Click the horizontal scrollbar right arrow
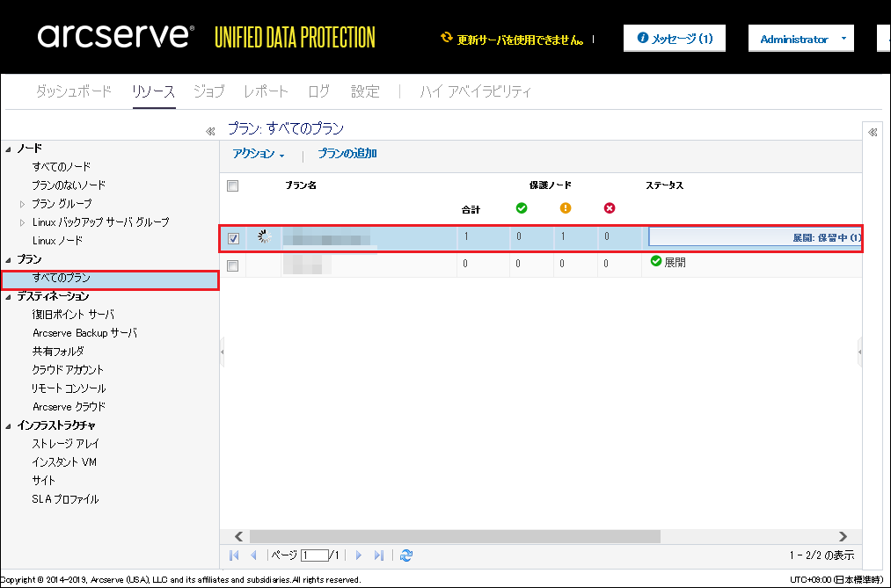 (x=843, y=536)
